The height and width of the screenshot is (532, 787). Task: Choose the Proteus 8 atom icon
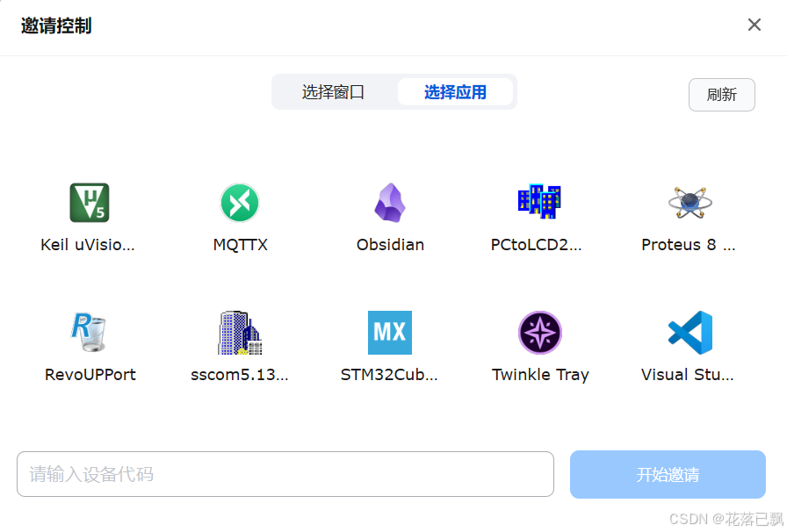tap(690, 203)
